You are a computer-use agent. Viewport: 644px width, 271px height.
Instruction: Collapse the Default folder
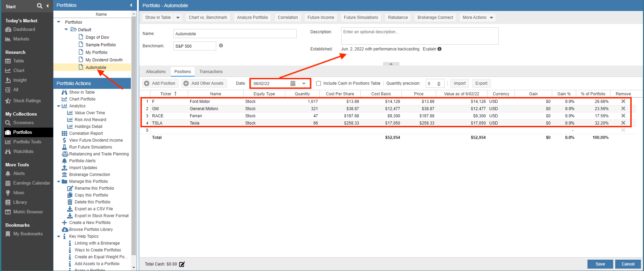click(x=66, y=30)
